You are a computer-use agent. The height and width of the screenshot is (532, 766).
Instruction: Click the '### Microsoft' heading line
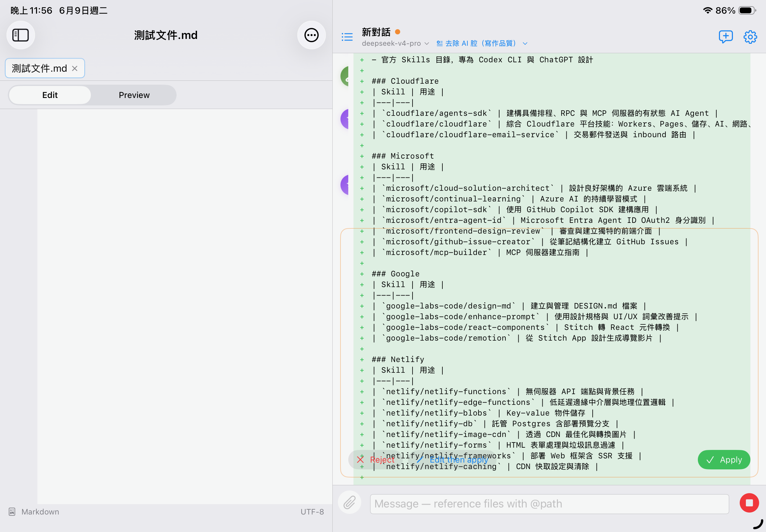[x=403, y=156]
